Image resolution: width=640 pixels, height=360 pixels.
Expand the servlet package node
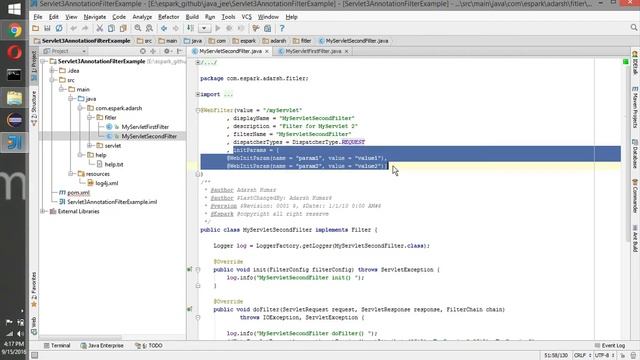point(90,146)
